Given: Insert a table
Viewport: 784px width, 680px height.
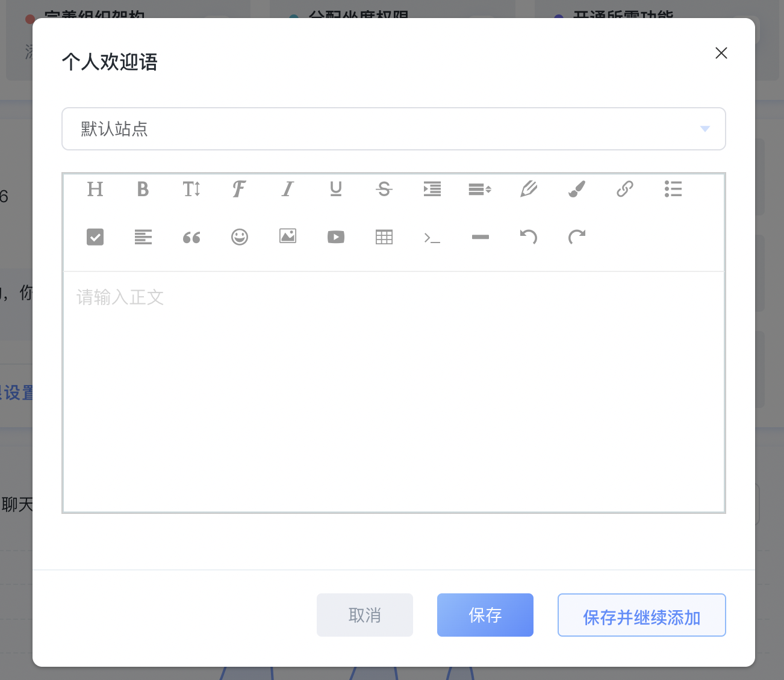Looking at the screenshot, I should point(384,237).
